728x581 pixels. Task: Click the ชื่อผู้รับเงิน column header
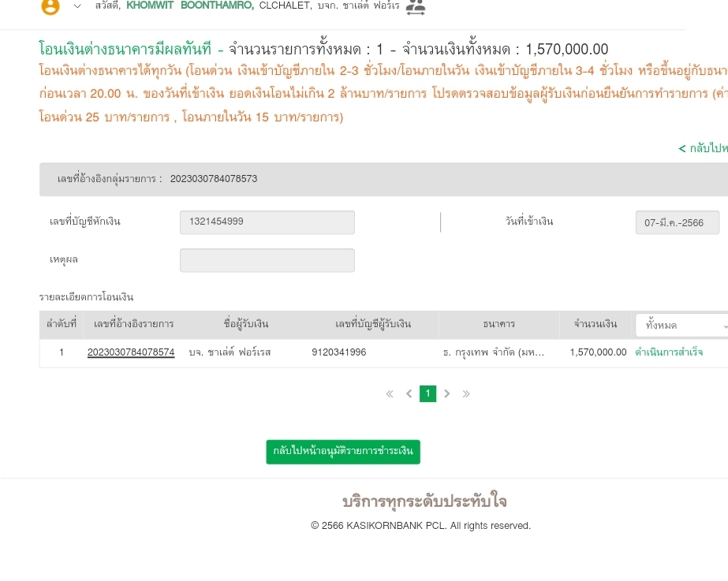246,324
